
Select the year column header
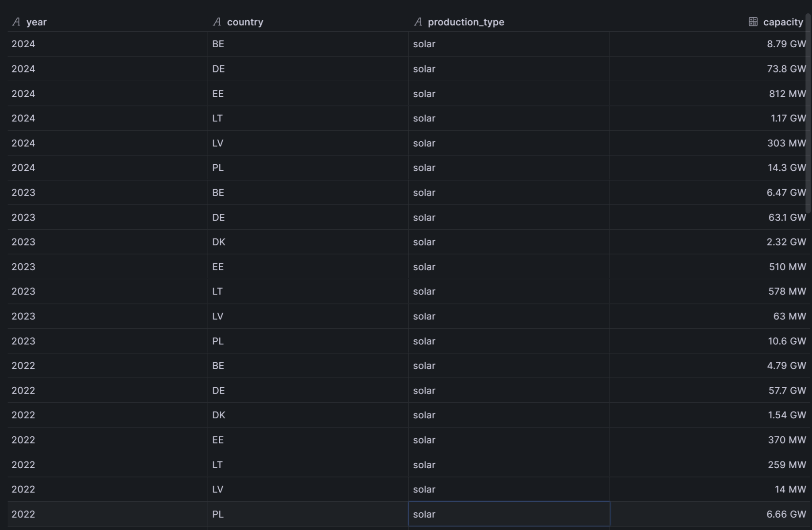36,22
